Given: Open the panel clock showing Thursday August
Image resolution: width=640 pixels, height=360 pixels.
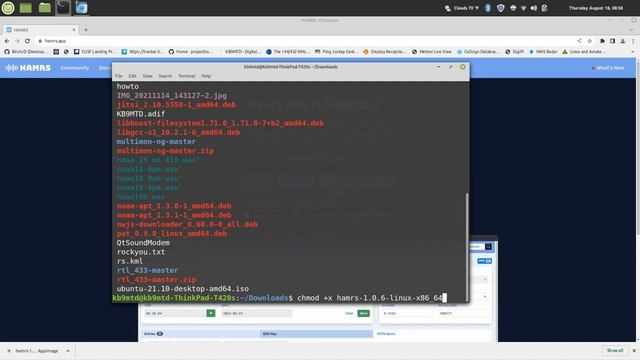Looking at the screenshot, I should [596, 8].
